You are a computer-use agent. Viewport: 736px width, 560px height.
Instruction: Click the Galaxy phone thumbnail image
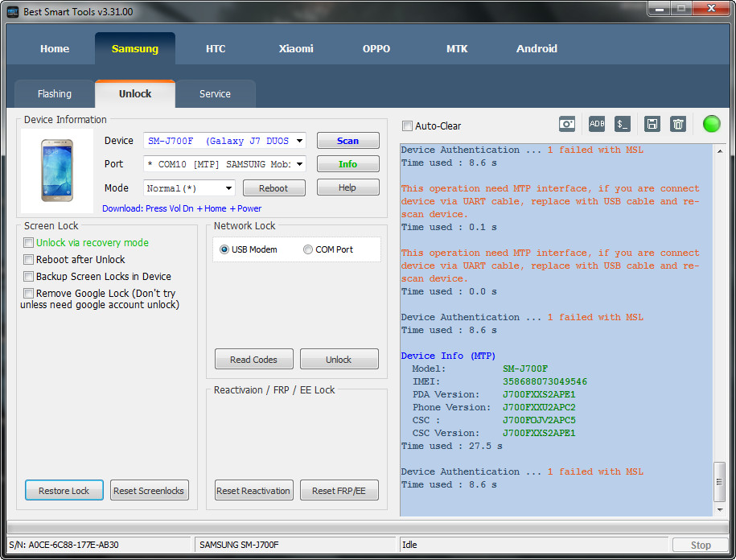tap(56, 171)
